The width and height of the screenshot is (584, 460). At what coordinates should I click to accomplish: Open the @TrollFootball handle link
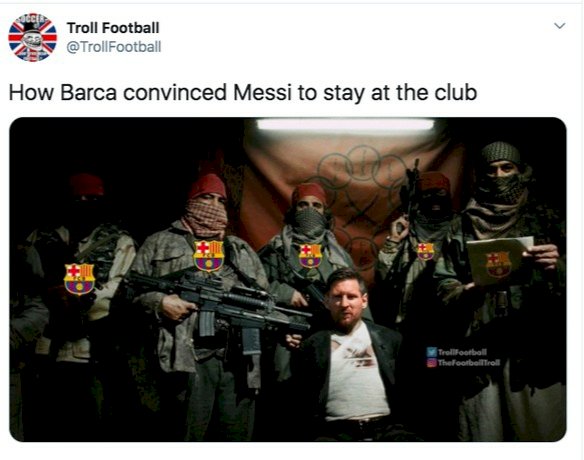click(114, 47)
